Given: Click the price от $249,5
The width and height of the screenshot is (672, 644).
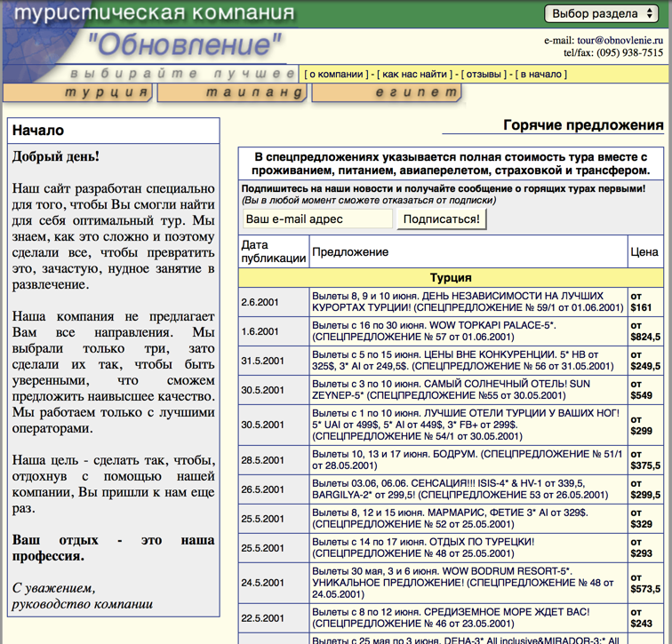Looking at the screenshot, I should pyautogui.click(x=645, y=360).
